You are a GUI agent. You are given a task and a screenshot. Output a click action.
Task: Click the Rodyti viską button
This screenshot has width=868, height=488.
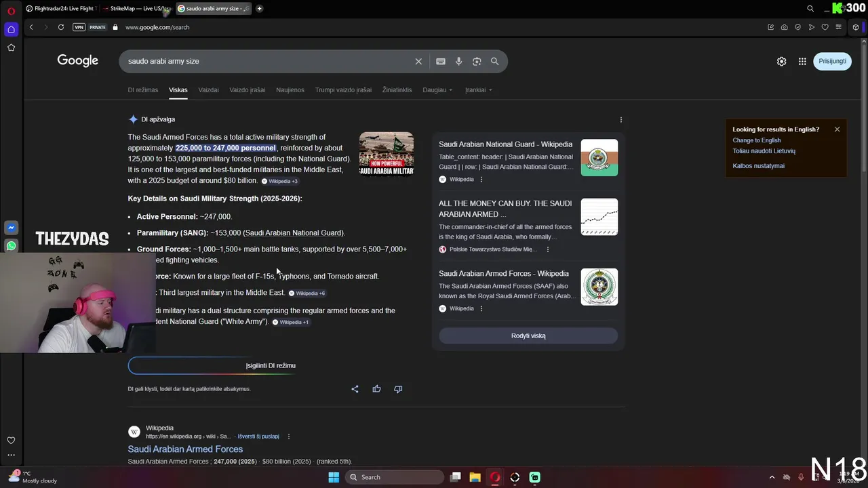528,335
